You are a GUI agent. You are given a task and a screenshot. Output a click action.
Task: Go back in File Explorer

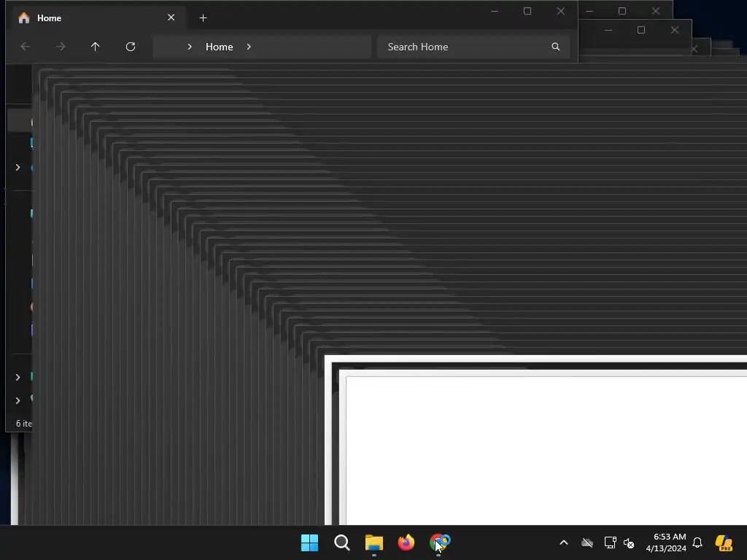26,47
